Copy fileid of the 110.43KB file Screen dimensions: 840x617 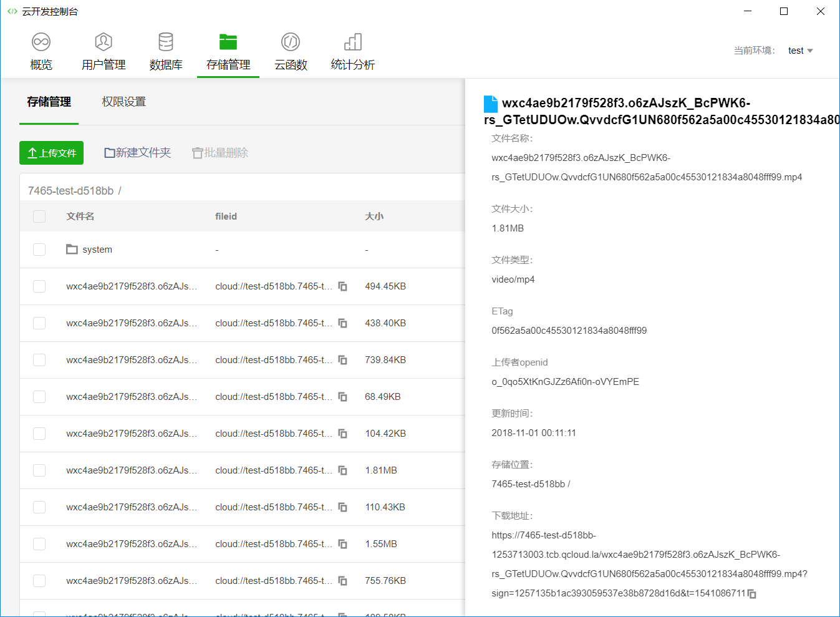click(342, 507)
